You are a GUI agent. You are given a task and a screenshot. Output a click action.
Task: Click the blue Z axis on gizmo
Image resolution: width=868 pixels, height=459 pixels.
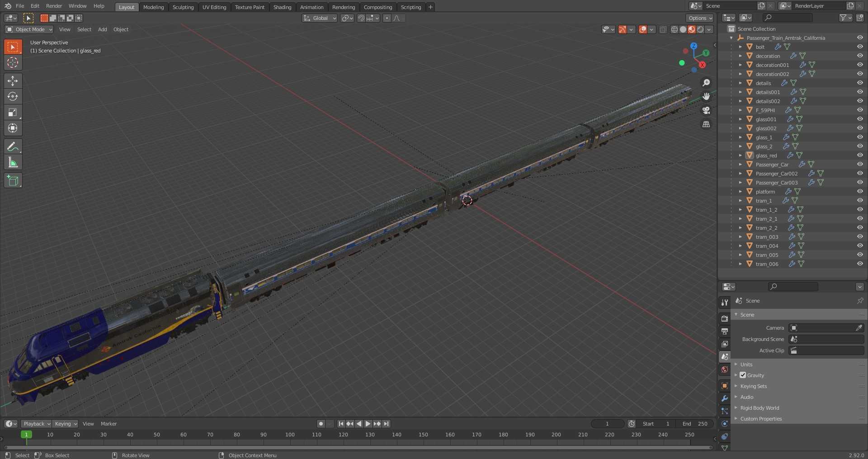tap(693, 46)
